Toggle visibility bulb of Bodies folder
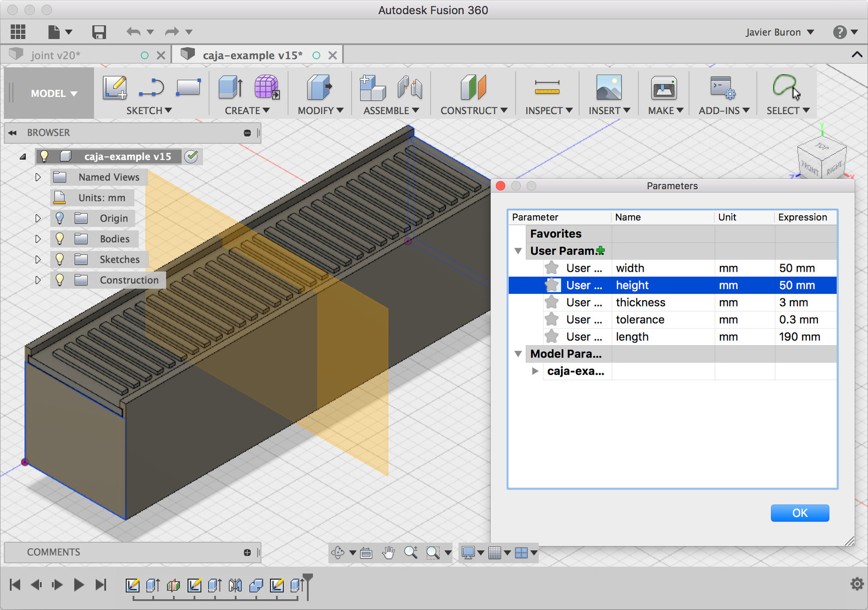This screenshot has height=610, width=868. coord(60,239)
